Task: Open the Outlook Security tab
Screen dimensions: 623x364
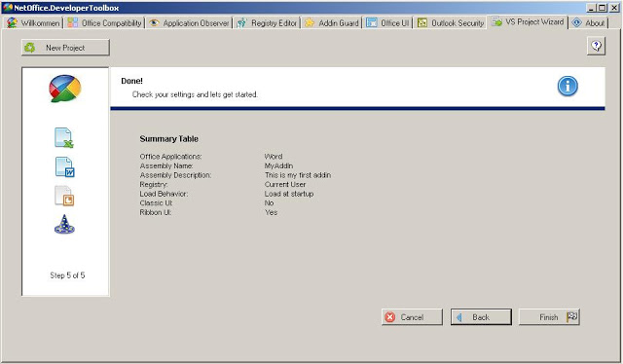Action: coord(450,23)
